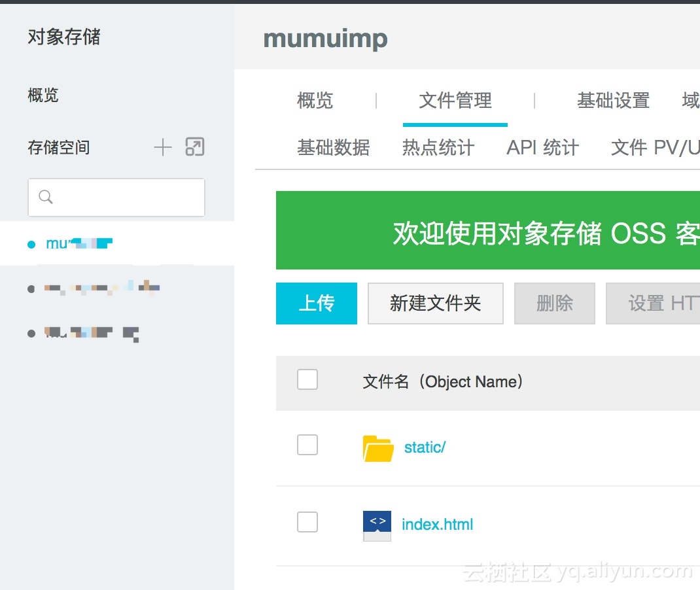Click the magnifier icon in the search box
Screen dimensions: 700x590
tap(46, 197)
